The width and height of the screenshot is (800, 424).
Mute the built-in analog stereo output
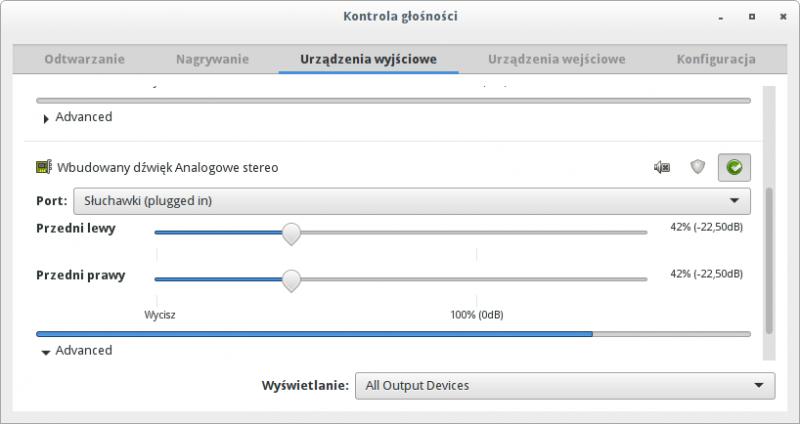pos(661,167)
